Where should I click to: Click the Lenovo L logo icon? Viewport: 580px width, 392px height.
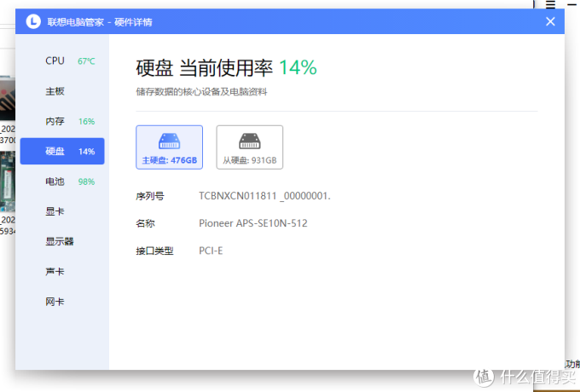click(x=33, y=21)
